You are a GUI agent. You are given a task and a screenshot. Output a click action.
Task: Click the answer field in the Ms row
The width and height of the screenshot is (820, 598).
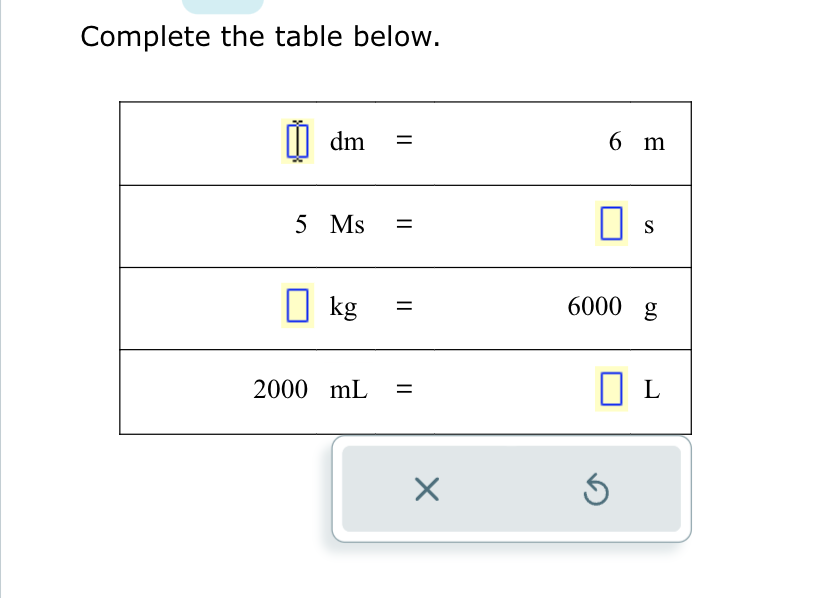(611, 224)
